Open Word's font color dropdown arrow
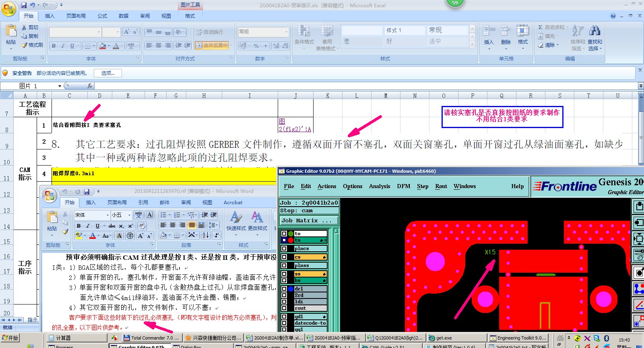Viewport: 644px width, 348px height. click(x=98, y=236)
